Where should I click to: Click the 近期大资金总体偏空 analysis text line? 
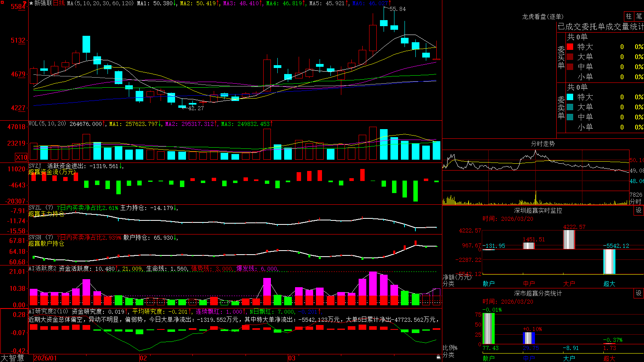click(x=233, y=319)
